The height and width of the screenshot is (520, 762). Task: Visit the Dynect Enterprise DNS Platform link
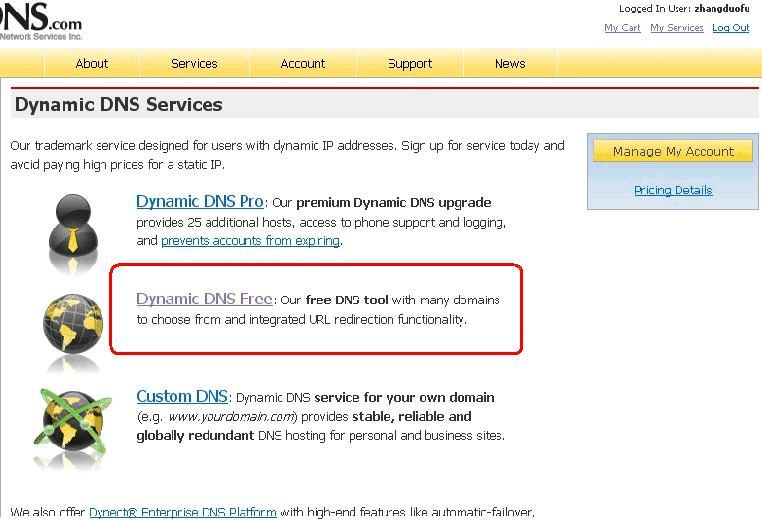(182, 512)
